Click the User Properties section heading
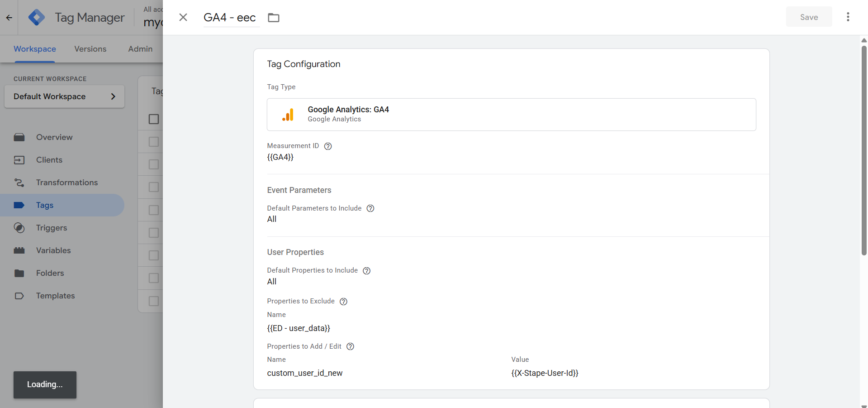Screen dimensions: 868x408 coord(295,252)
